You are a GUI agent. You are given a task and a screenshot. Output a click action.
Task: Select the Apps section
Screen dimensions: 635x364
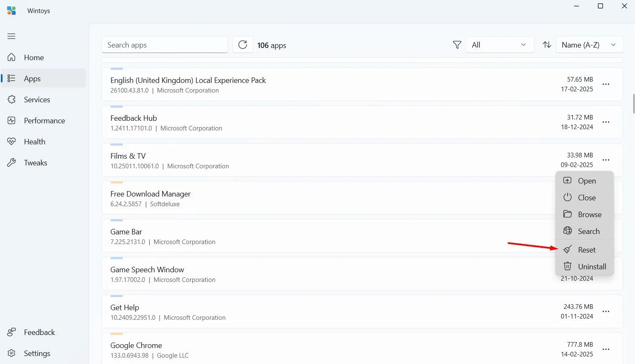[x=43, y=79]
